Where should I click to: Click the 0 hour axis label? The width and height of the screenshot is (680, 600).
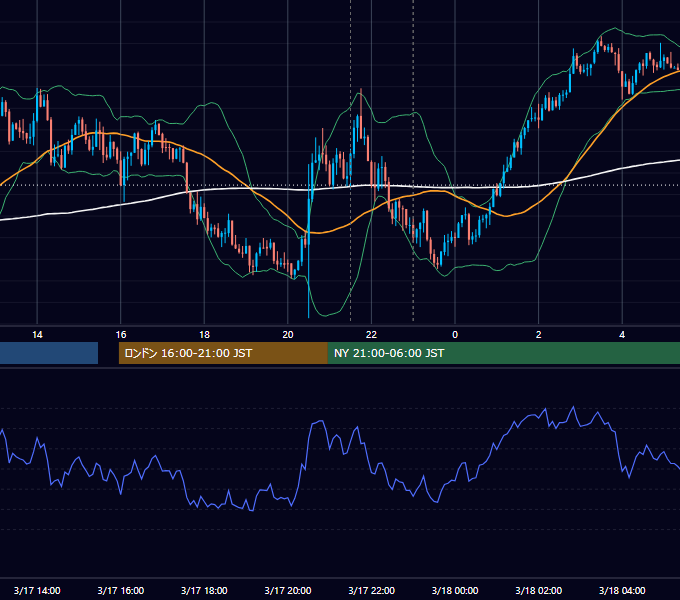point(455,335)
